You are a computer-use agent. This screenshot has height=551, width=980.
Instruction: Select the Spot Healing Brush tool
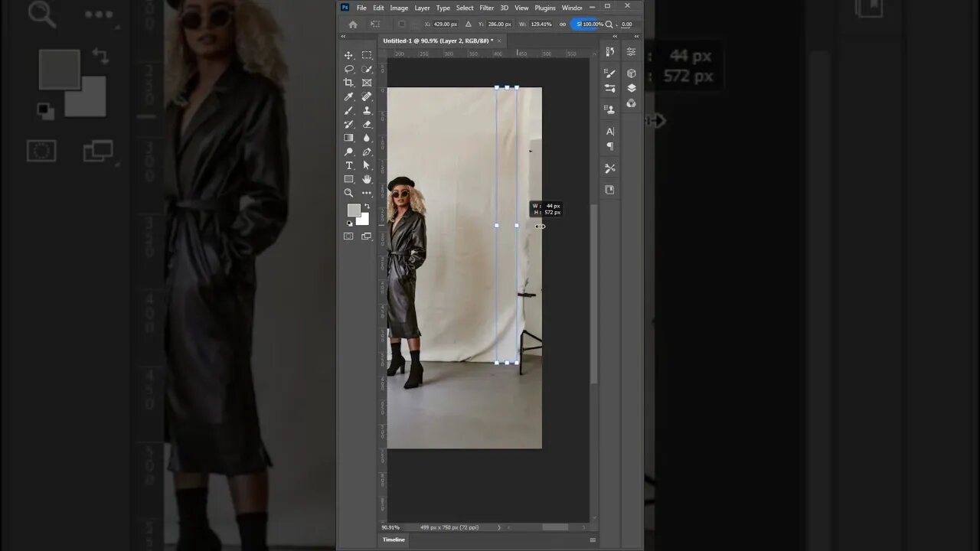pos(367,96)
